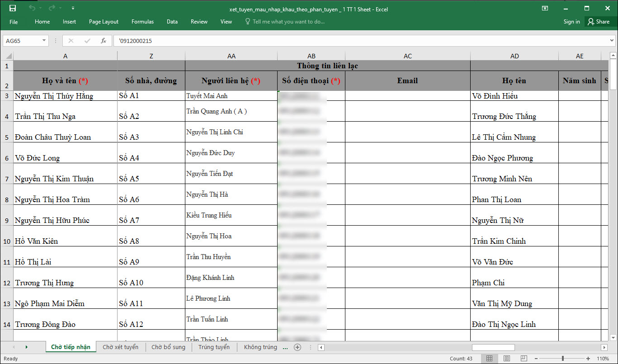Open the Redo history dropdown arrow
Screen dimensions: 618x364
(x=60, y=9)
